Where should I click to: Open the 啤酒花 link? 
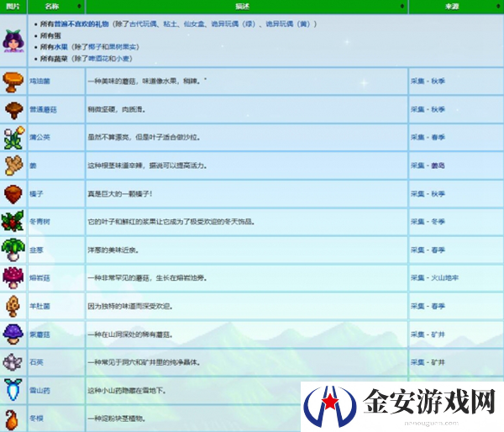(x=98, y=59)
